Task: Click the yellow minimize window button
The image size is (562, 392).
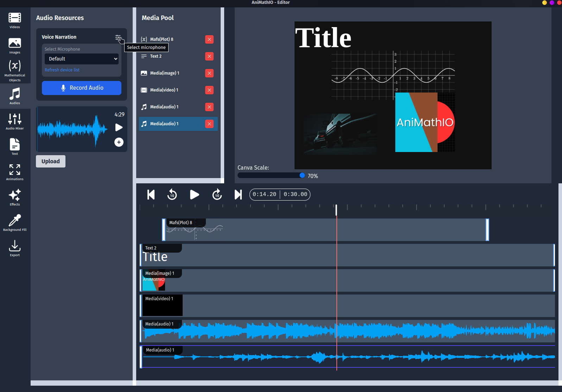Action: coord(544,2)
